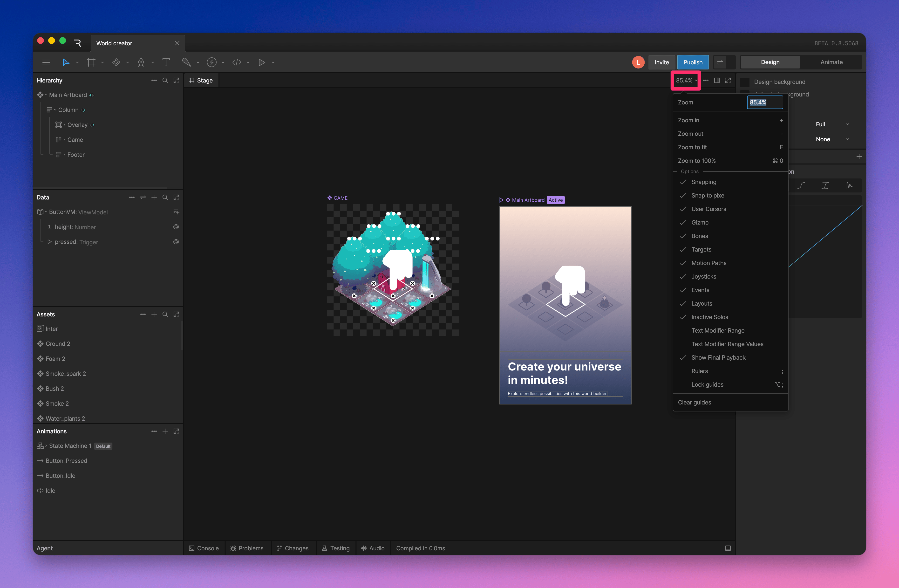Expand the Overlay tree node
The height and width of the screenshot is (588, 899).
click(x=64, y=125)
